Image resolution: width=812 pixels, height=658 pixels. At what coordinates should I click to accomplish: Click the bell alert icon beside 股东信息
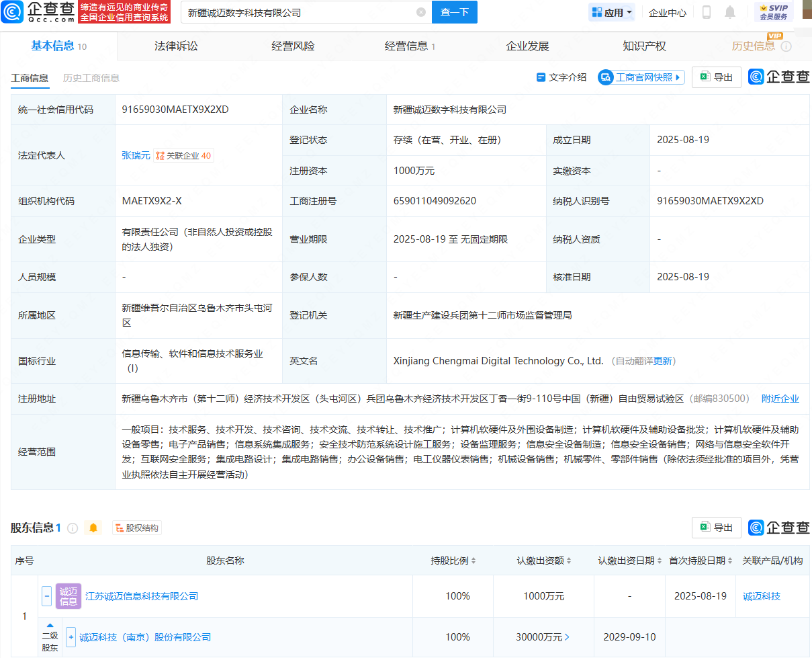[x=93, y=528]
